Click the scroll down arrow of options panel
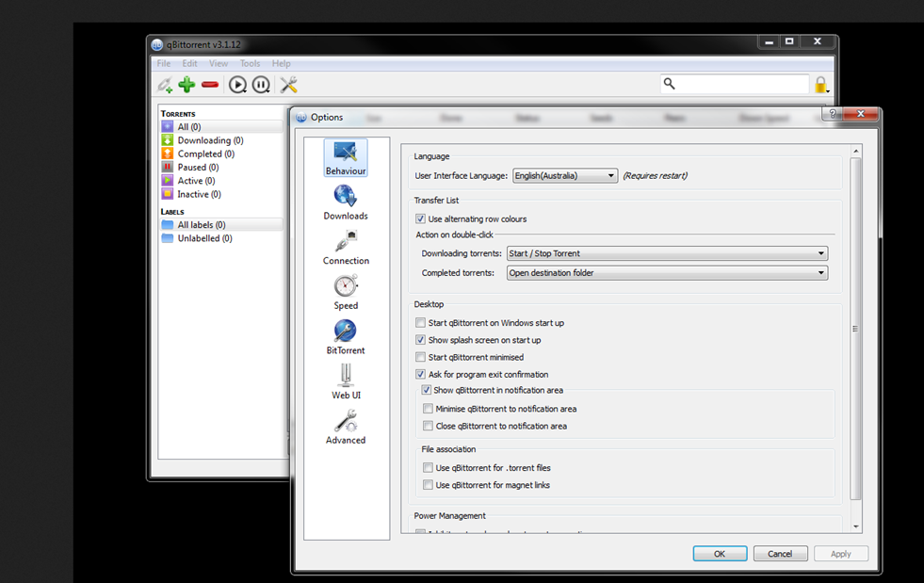This screenshot has height=583, width=924. point(855,526)
